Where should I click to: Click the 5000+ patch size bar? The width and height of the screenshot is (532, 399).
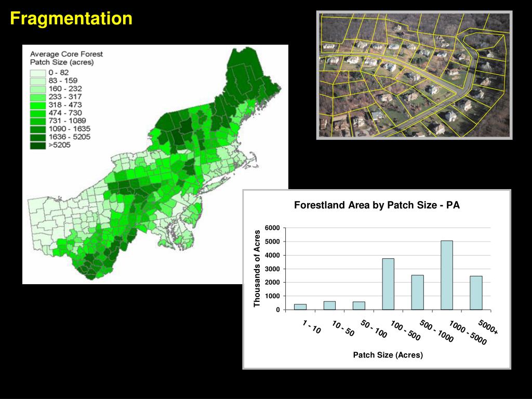476,293
